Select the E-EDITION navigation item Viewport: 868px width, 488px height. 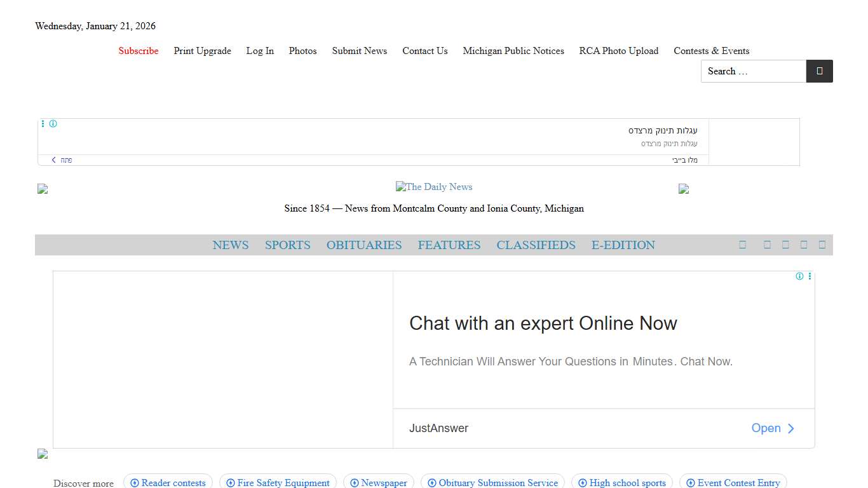[623, 245]
